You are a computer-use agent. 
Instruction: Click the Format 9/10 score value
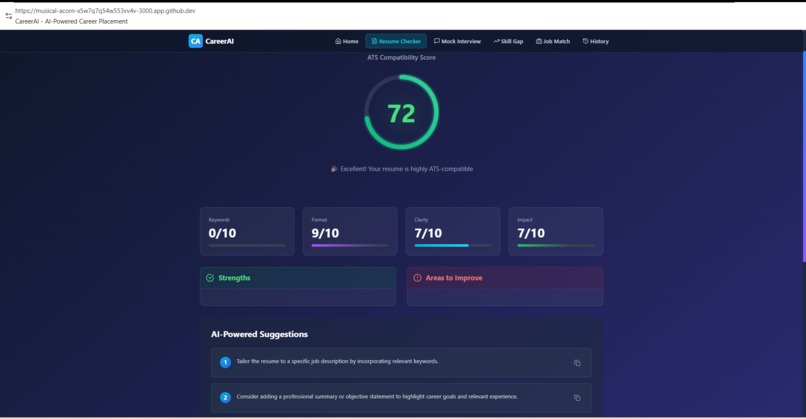click(x=325, y=233)
